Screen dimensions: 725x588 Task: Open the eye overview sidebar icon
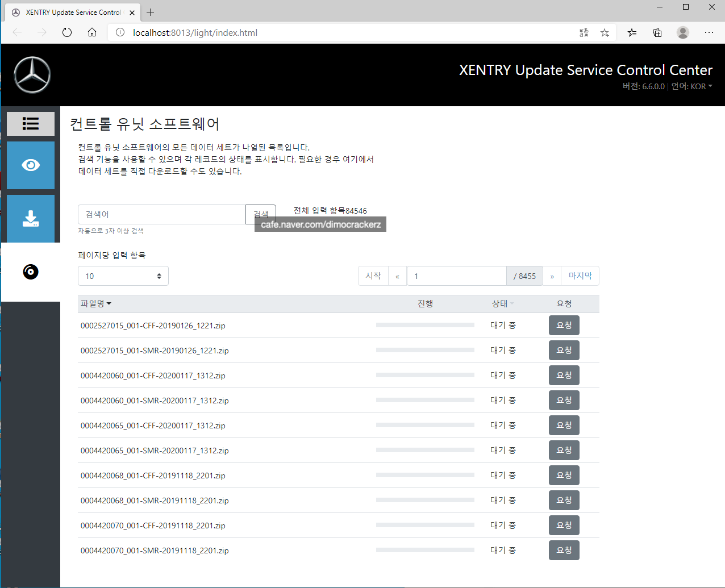pyautogui.click(x=31, y=165)
